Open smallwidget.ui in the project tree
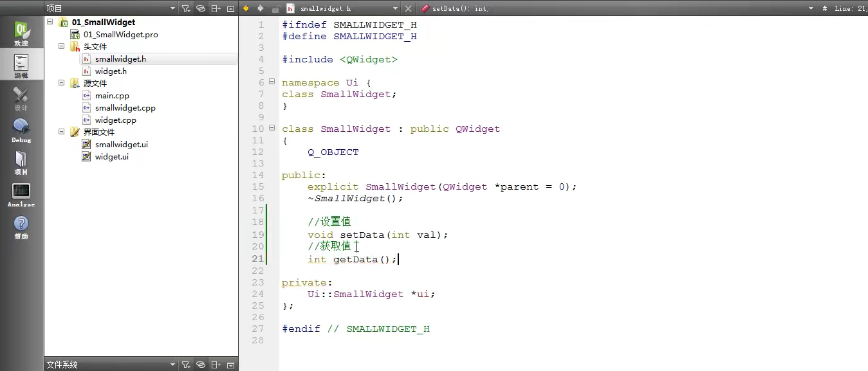868x371 pixels. tap(122, 145)
